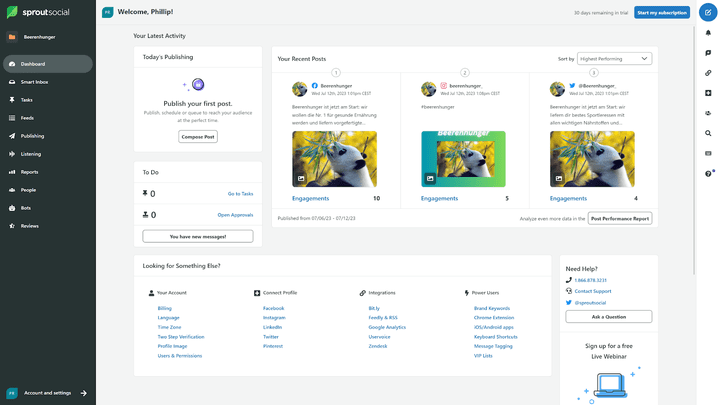
Task: Open Two Step Verification link
Action: 181,337
